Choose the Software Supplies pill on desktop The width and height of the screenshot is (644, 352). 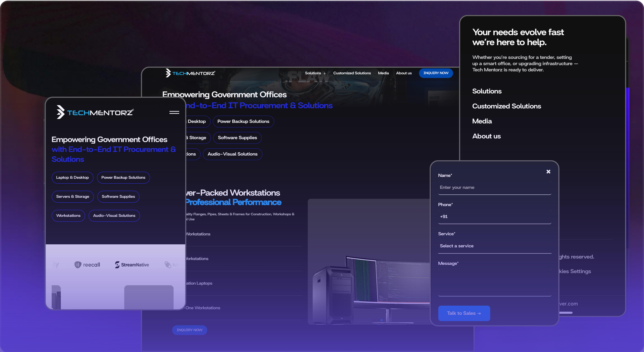[237, 138]
